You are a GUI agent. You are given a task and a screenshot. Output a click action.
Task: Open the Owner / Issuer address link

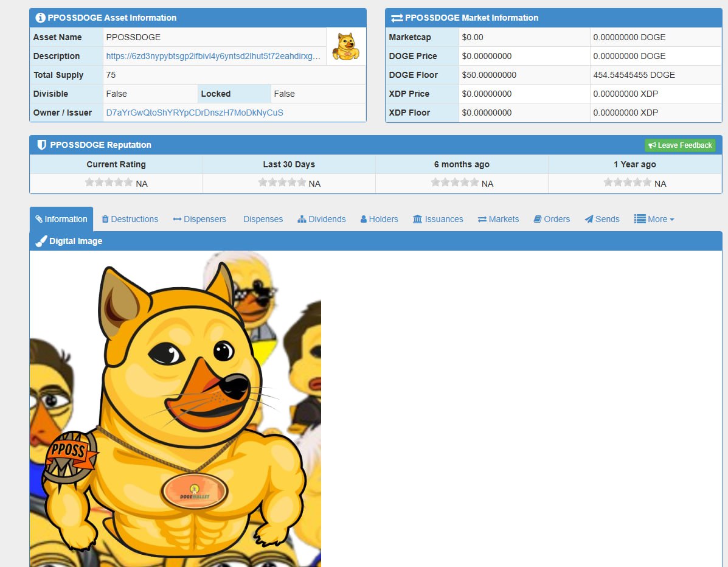pyautogui.click(x=195, y=113)
